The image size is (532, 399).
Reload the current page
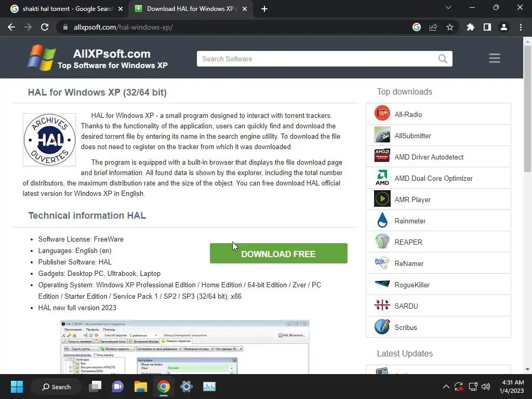(x=45, y=27)
